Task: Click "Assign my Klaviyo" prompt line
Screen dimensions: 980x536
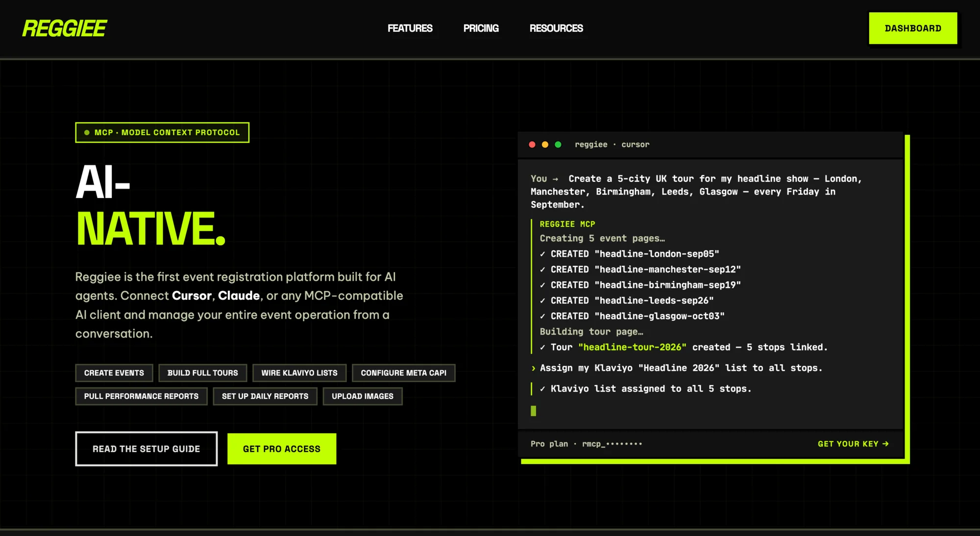Action: 681,368
